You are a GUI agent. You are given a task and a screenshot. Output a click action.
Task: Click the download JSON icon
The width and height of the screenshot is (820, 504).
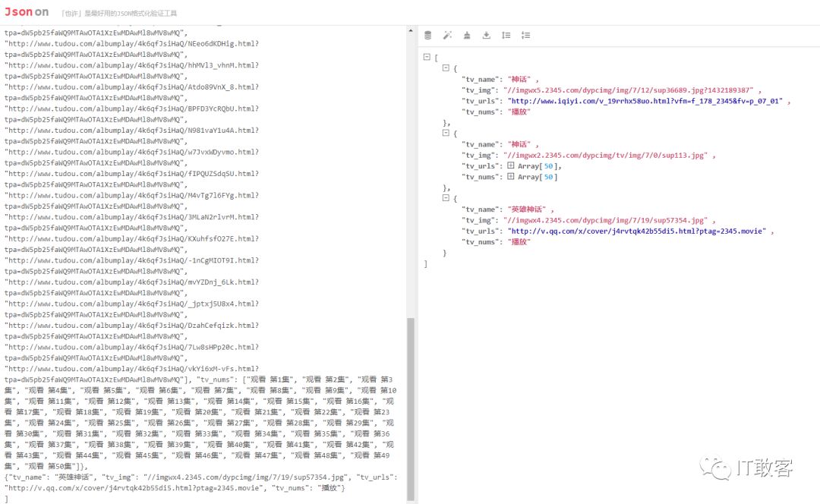487,36
